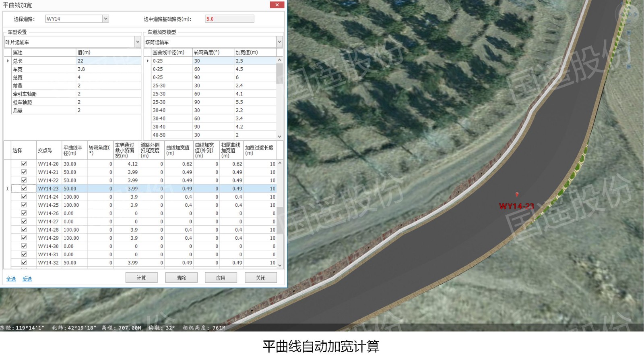Click the 交点号 column header
Screen dimensions: 644x359
click(49, 150)
